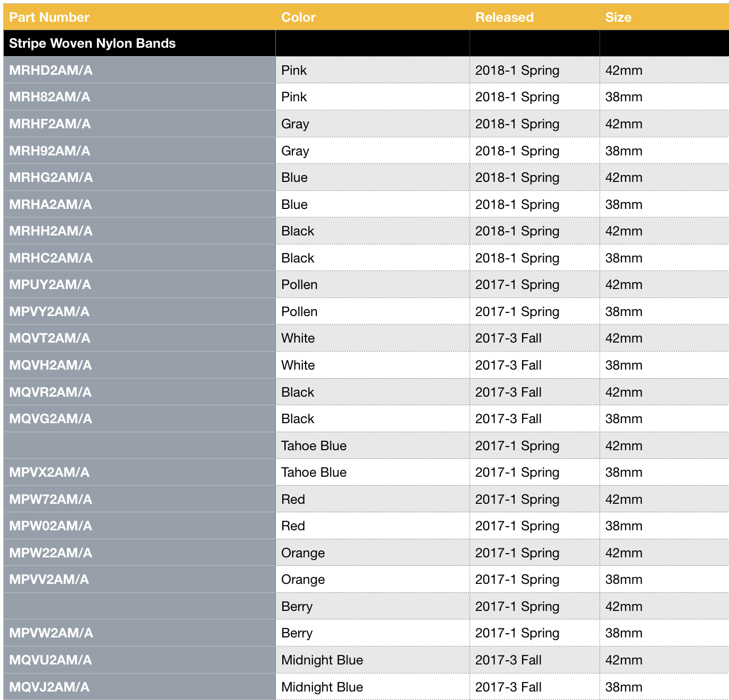Select the Berry color cell in MPVW2AM/A row
This screenshot has width=729, height=700.
[297, 633]
